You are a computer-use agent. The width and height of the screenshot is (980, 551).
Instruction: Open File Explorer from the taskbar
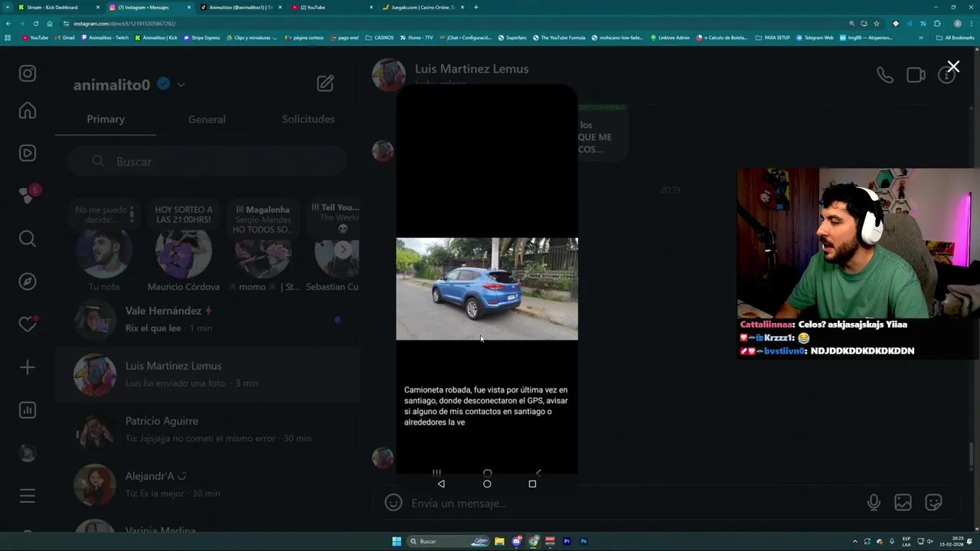pyautogui.click(x=499, y=542)
